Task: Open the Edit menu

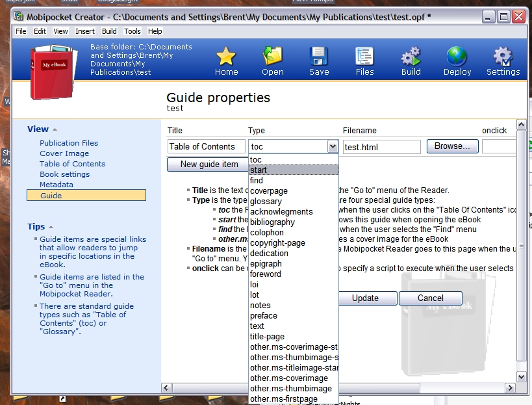Action: click(40, 31)
